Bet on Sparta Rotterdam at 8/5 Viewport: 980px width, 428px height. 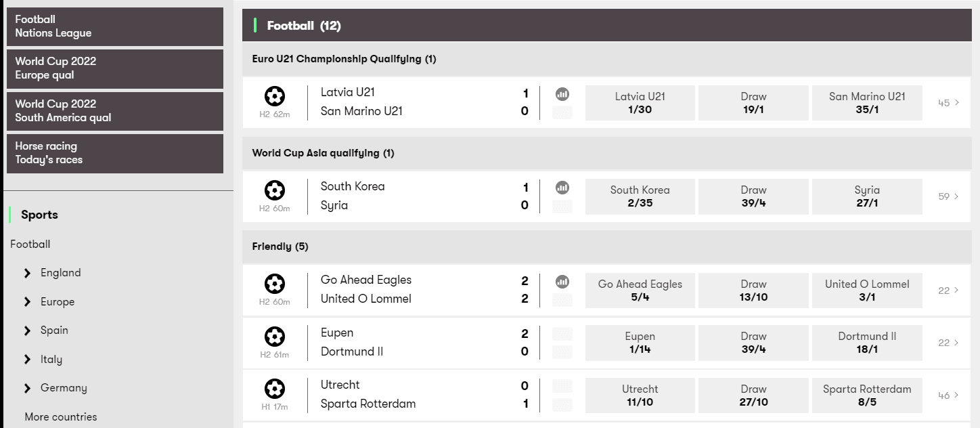(x=867, y=395)
